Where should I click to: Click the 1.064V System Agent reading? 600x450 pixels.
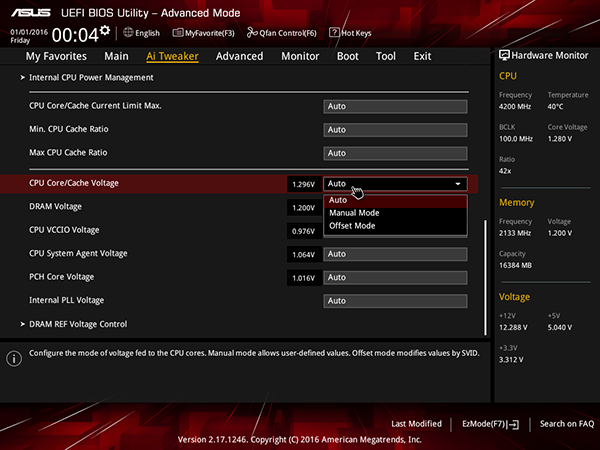point(304,255)
